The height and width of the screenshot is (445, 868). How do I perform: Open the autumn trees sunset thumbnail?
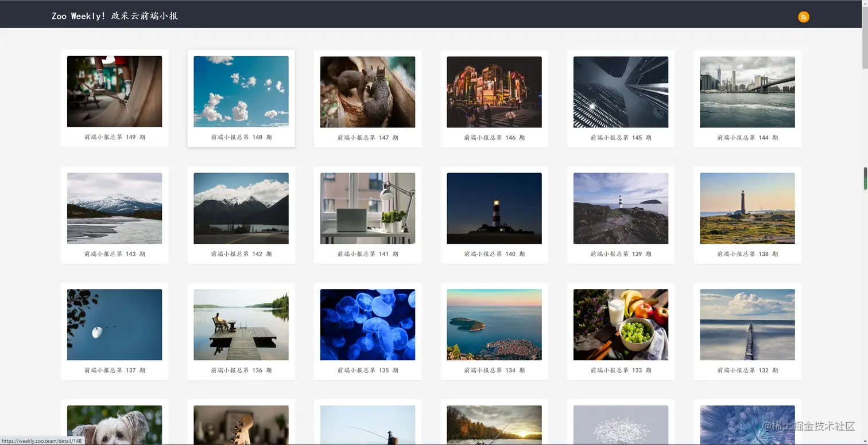point(494,425)
